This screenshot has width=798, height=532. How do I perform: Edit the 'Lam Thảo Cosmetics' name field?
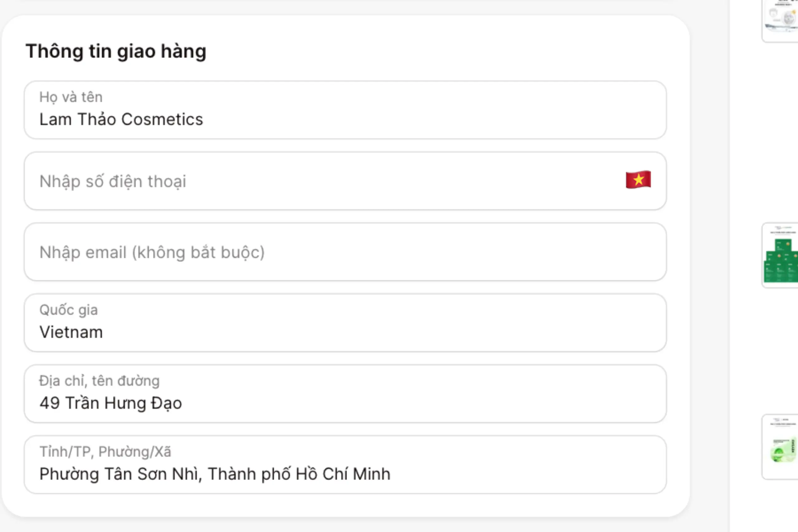[121, 119]
